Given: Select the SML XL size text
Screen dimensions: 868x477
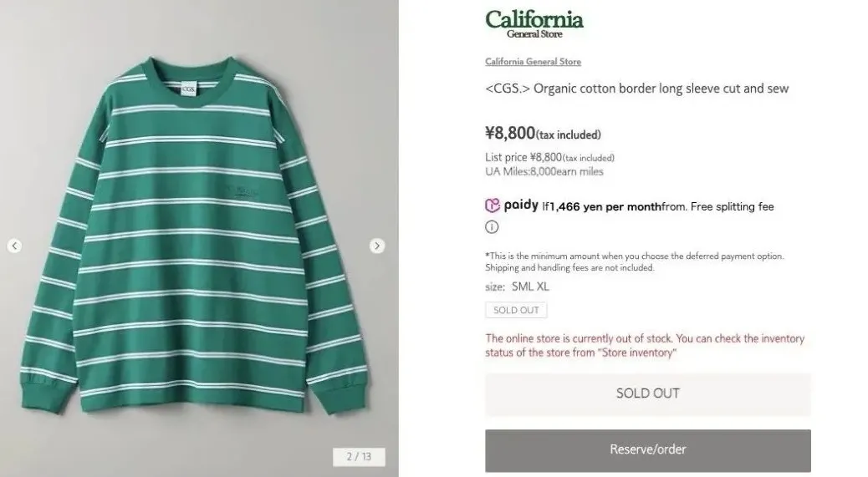Looking at the screenshot, I should pos(530,287).
